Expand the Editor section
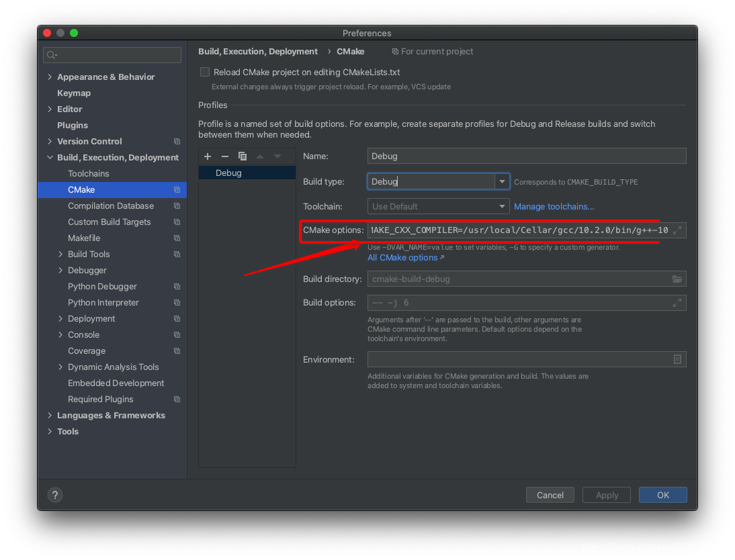735x560 pixels. coord(50,109)
